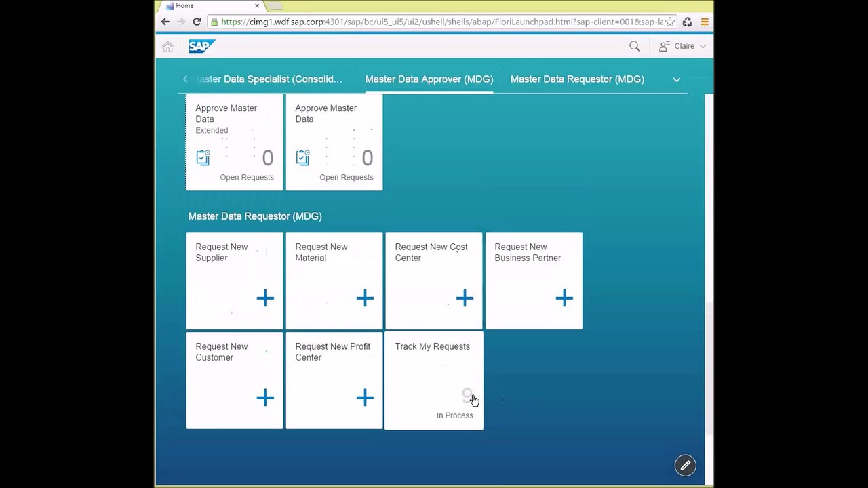Open Request New Material tile
The height and width of the screenshot is (488, 868).
click(x=334, y=281)
